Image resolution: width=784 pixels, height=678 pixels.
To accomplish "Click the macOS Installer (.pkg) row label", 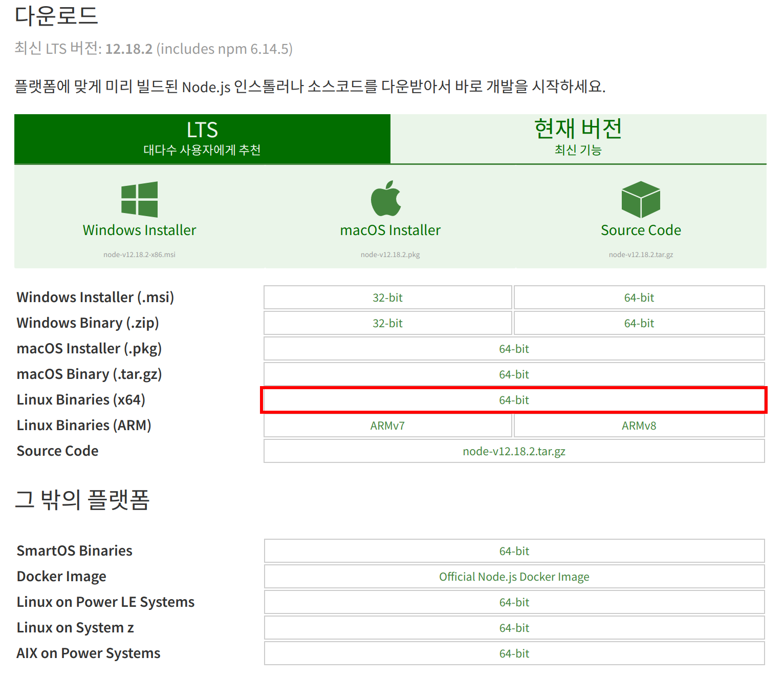I will pyautogui.click(x=89, y=349).
